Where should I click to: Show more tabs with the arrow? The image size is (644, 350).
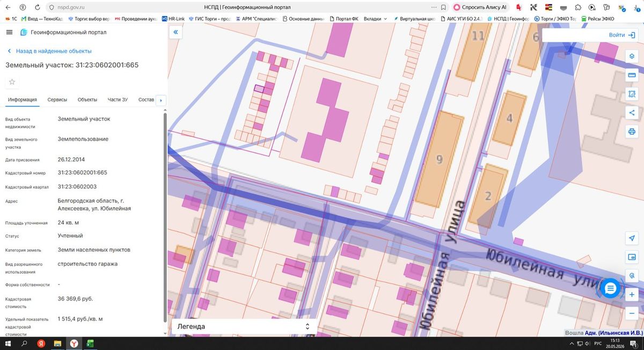pyautogui.click(x=160, y=100)
